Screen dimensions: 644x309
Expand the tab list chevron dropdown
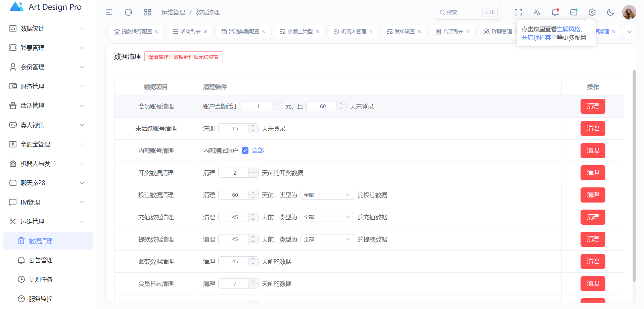pos(629,32)
